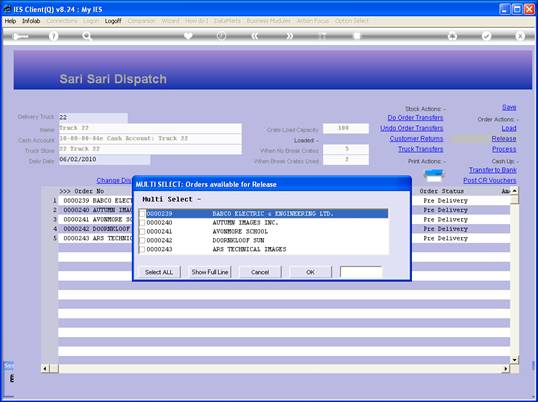
Task: Tick the checkbox for order 0000239
Action: point(142,214)
